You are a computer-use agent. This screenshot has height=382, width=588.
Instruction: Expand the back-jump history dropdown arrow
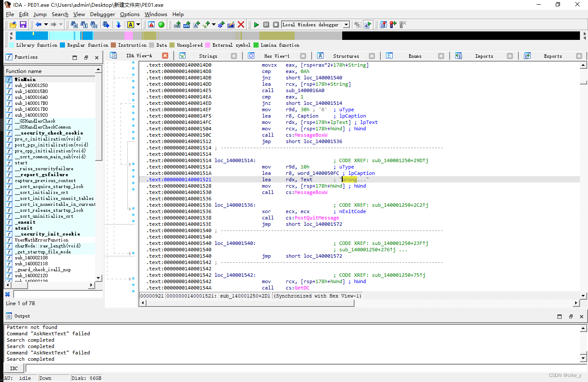(x=46, y=25)
